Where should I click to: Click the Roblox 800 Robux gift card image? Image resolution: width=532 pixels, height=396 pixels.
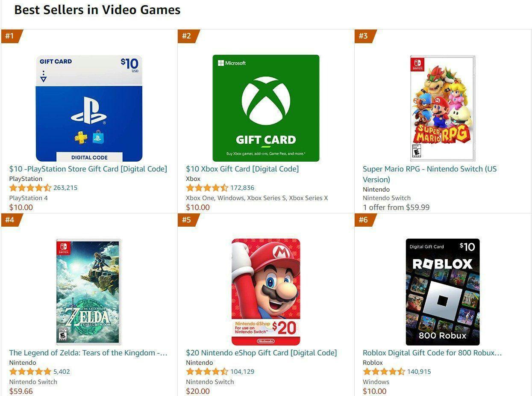point(442,291)
